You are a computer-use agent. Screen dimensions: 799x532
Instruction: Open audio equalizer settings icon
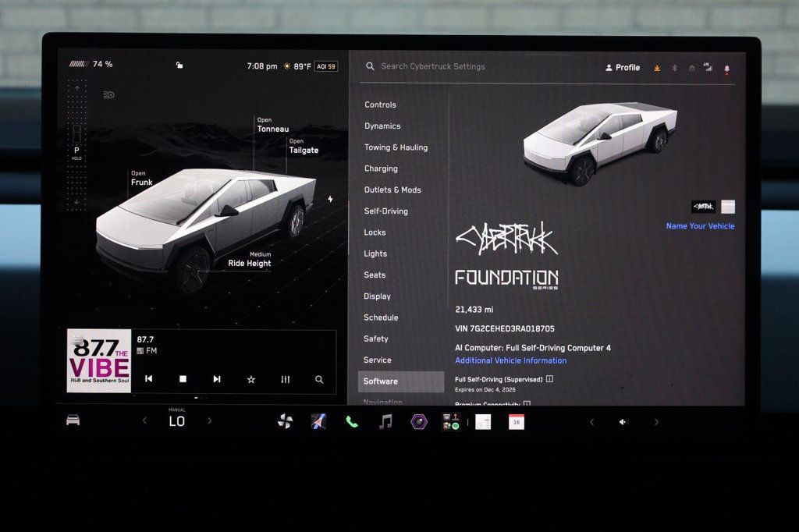click(286, 379)
